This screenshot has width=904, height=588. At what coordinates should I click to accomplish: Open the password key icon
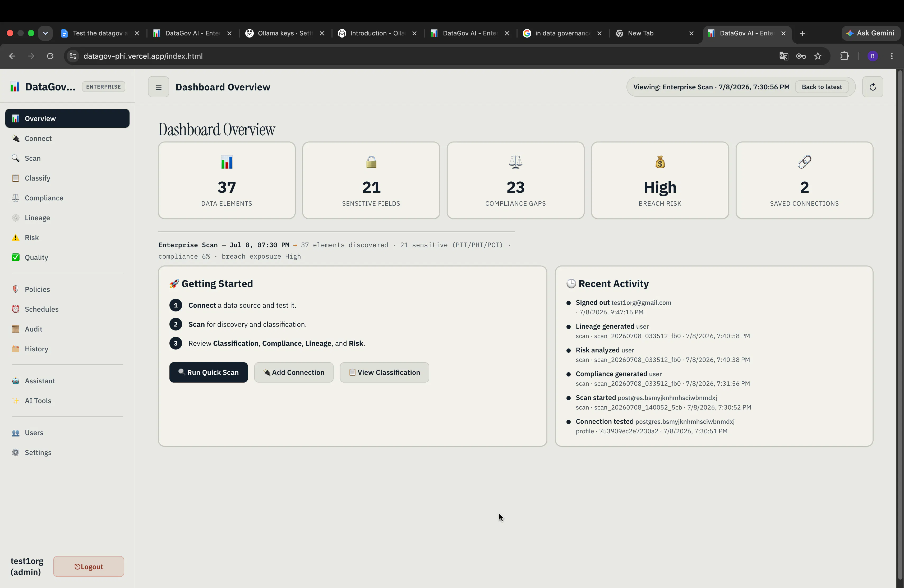(x=801, y=56)
